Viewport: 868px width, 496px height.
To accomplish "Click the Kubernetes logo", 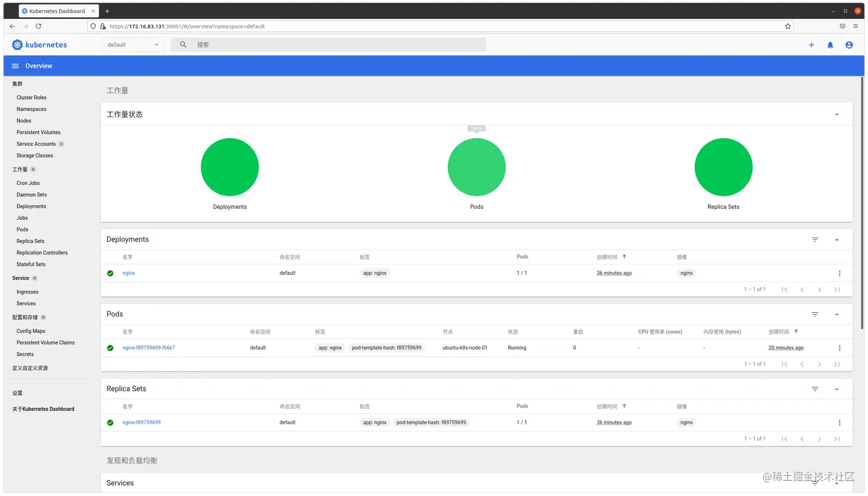I will 17,45.
